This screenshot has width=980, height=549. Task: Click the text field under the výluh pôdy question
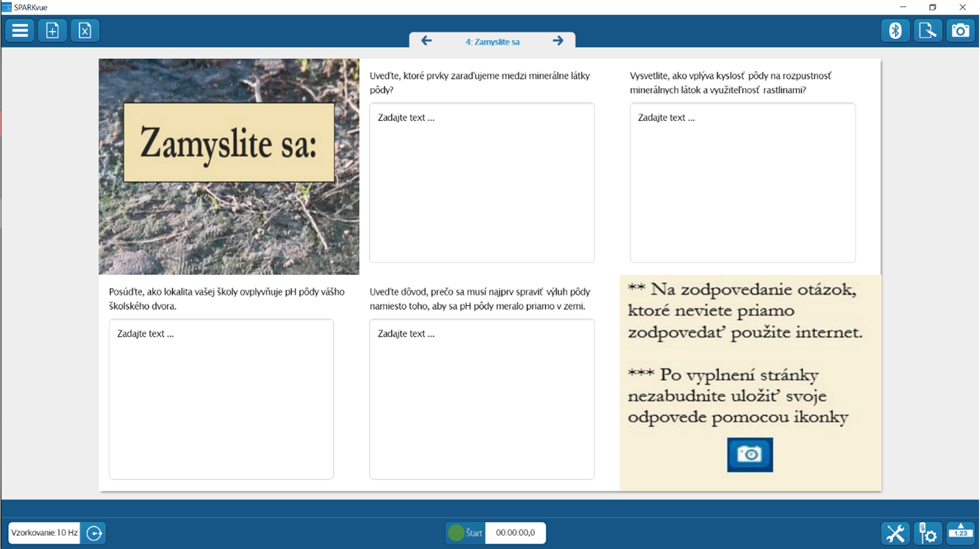[482, 399]
